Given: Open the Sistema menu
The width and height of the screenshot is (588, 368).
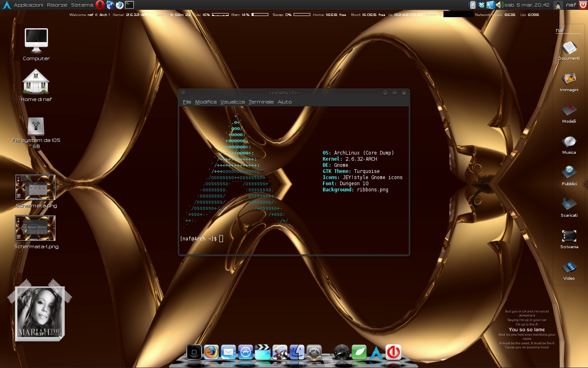Looking at the screenshot, I should coord(82,5).
